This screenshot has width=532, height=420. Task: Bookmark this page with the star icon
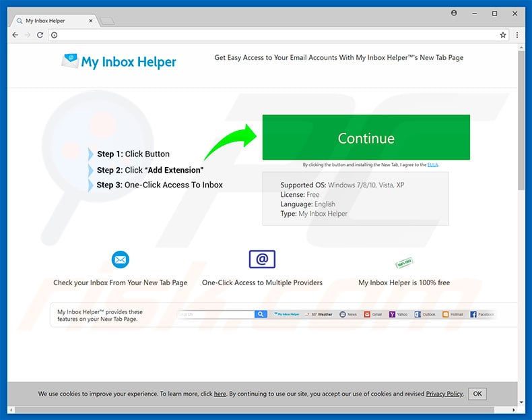(503, 35)
